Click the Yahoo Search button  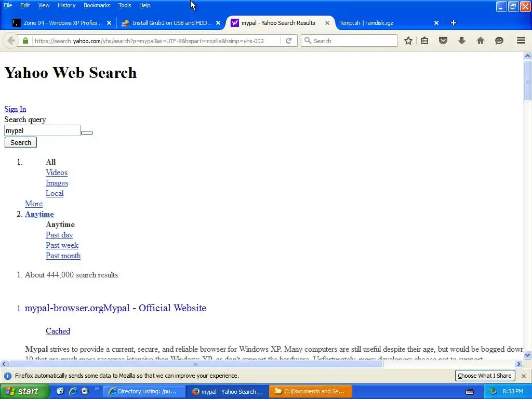[21, 142]
